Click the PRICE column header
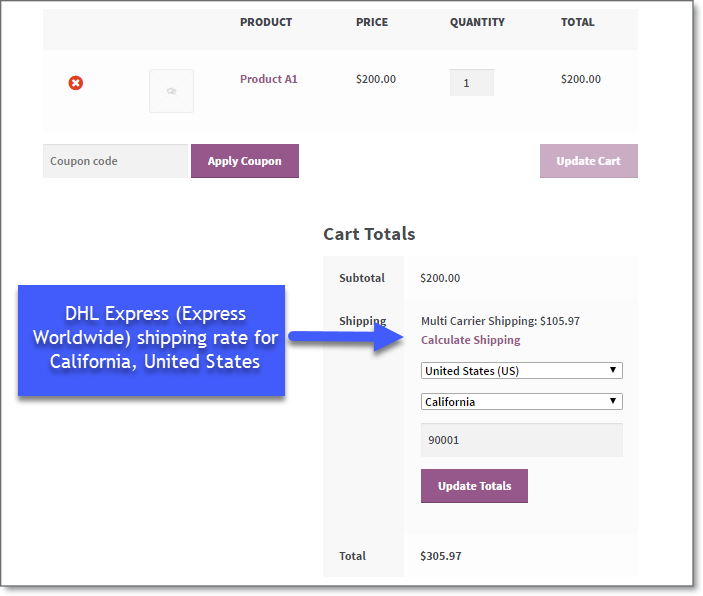 click(372, 22)
